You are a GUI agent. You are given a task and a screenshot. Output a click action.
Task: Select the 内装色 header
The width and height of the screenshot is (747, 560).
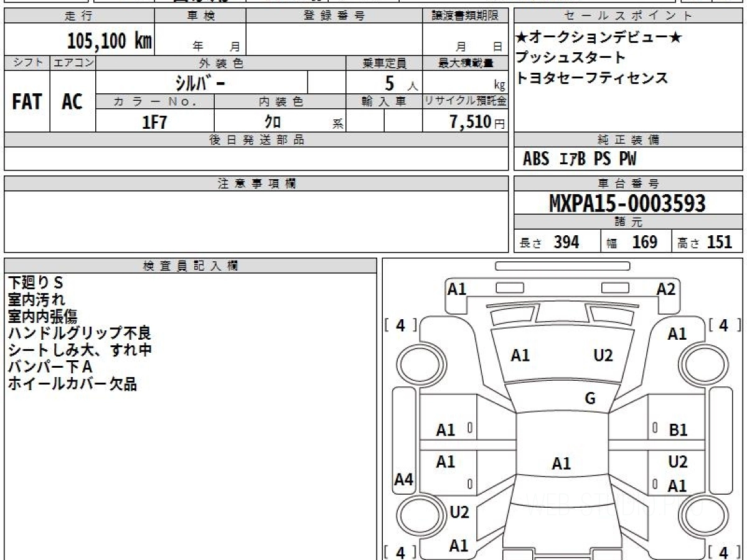280,101
